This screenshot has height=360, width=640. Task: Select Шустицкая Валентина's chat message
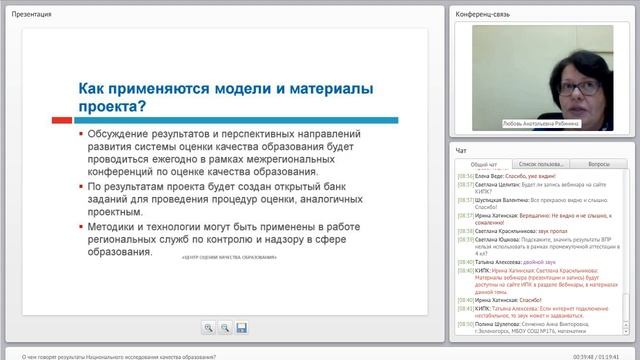tap(533, 203)
